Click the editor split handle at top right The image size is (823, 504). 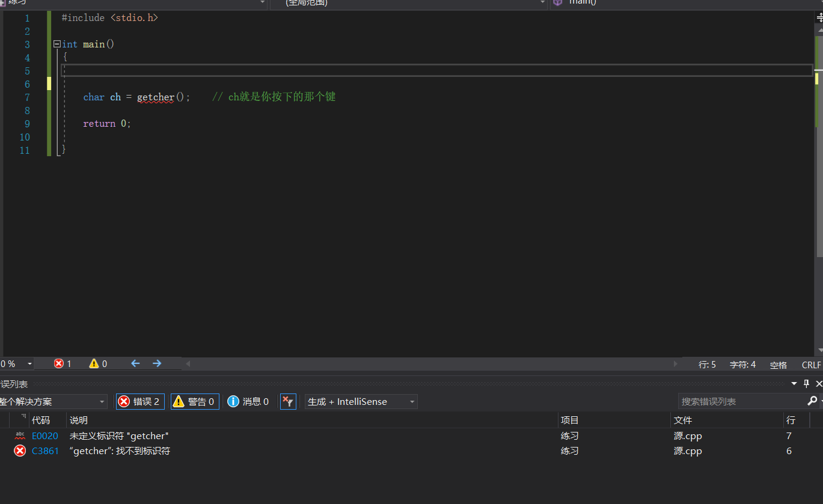819,18
